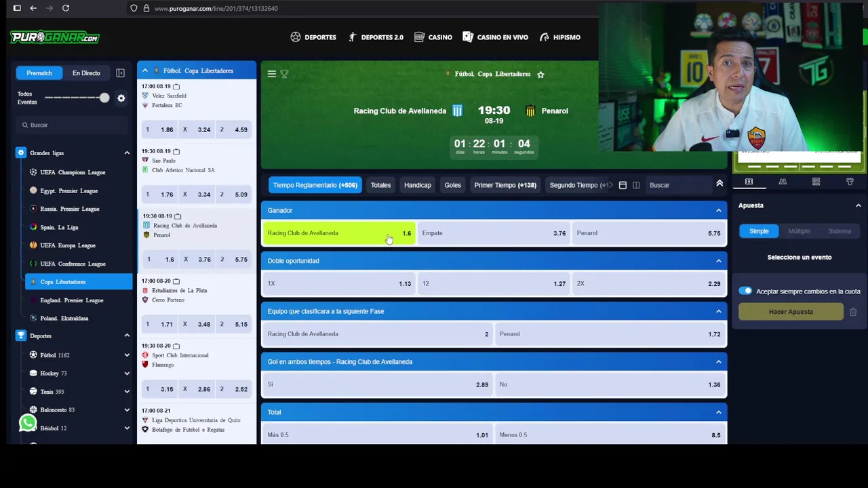The height and width of the screenshot is (488, 868).
Task: Adjust the Todos Eventos time slider
Action: tap(104, 98)
